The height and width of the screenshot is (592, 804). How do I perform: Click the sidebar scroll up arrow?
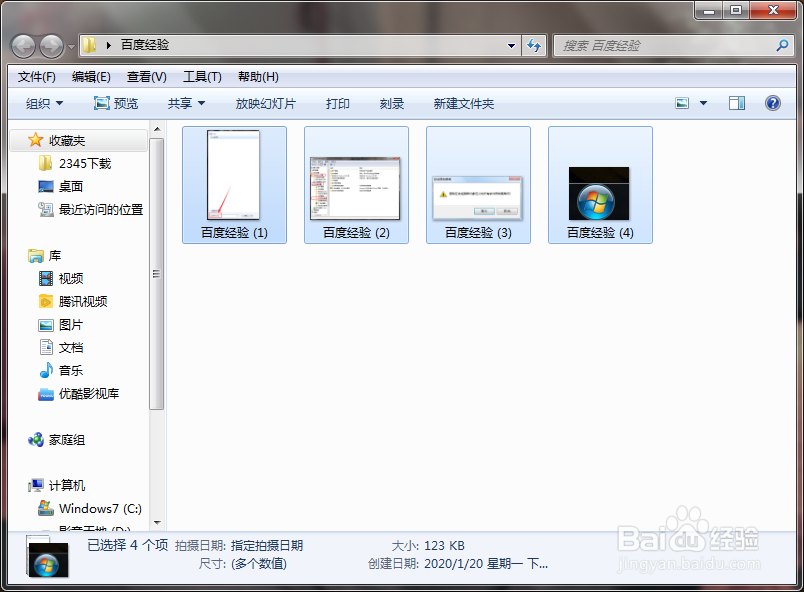click(x=157, y=129)
